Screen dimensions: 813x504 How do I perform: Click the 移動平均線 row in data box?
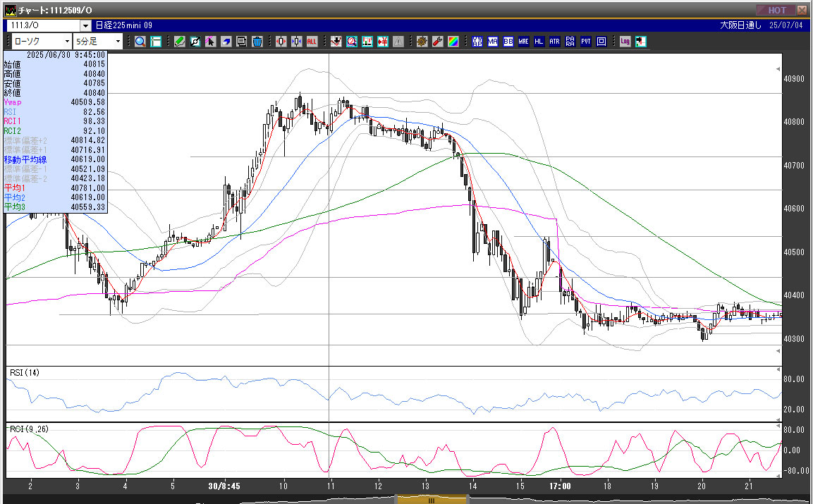click(54, 159)
